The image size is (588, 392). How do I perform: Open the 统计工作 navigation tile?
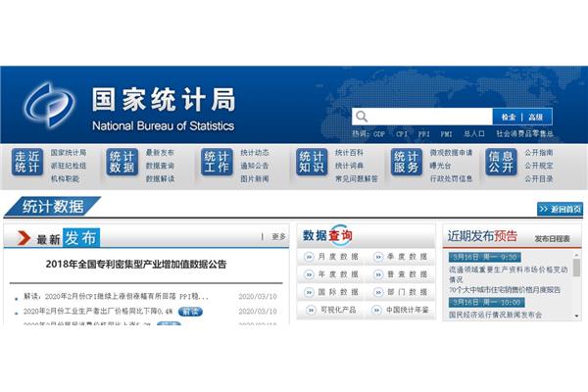tap(217, 162)
